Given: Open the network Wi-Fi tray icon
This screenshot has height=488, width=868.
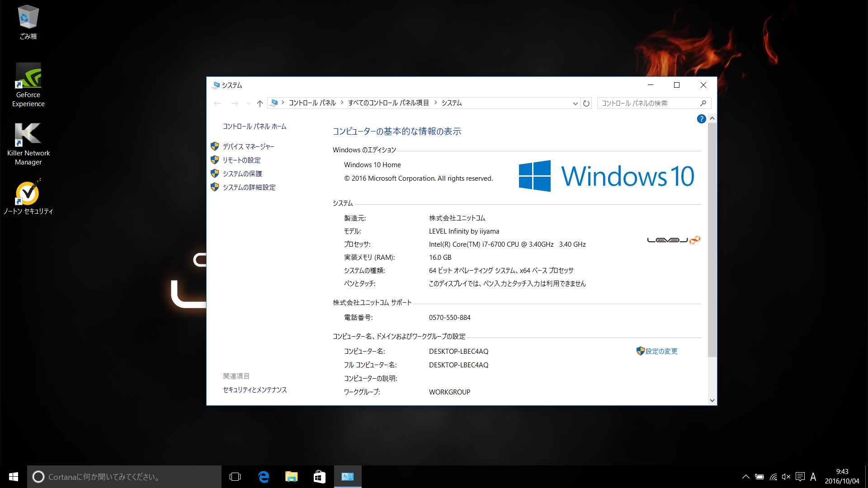Looking at the screenshot, I should pos(774,477).
